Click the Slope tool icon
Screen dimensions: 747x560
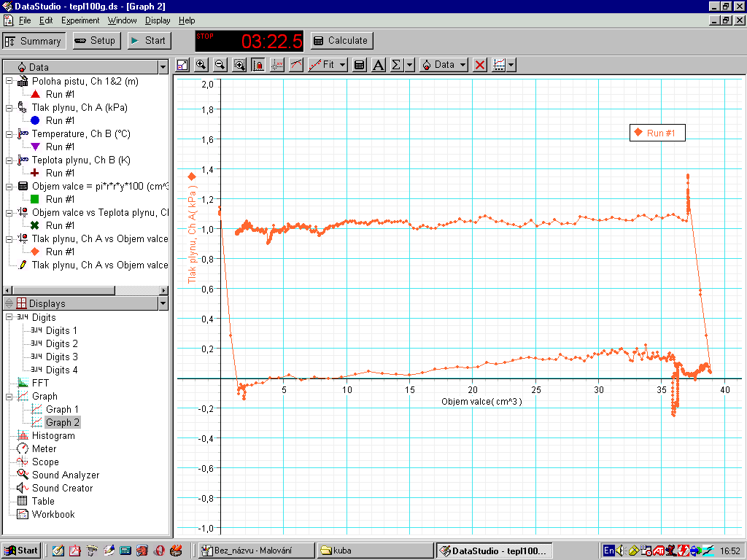click(x=296, y=65)
